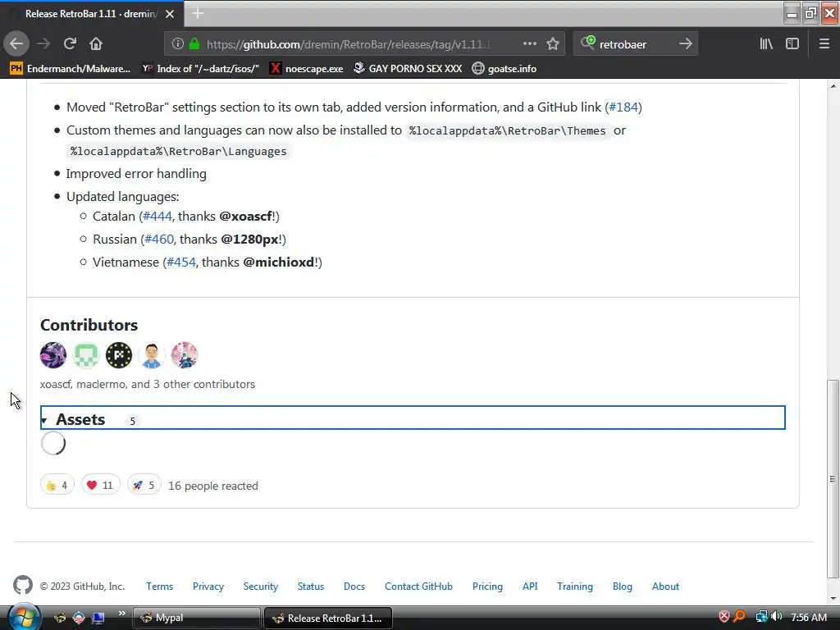Open Endermanch/Malware bookmark
This screenshot has height=630, width=840.
(71, 69)
